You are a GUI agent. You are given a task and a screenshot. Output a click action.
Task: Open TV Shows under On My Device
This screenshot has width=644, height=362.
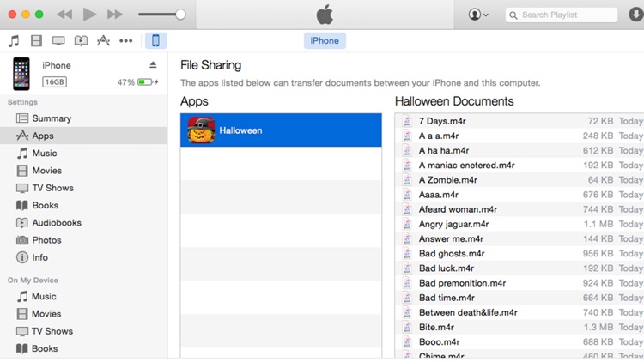[83, 331]
